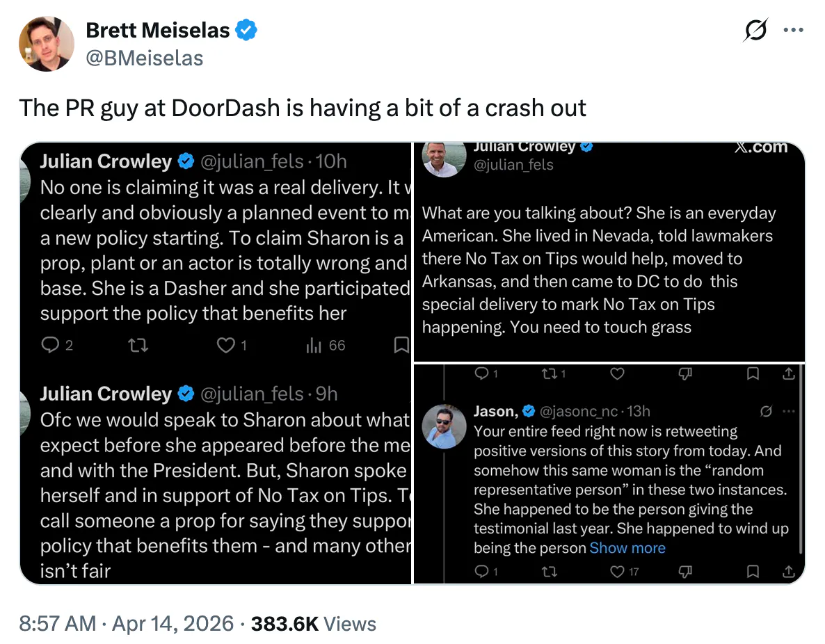
Task: Click the @BMeiselas handle
Action: pos(144,58)
